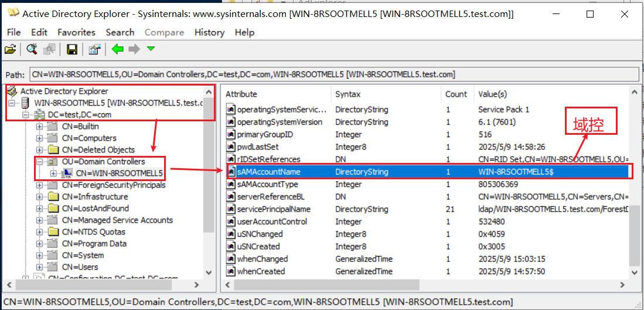Expand the CN=Computers node
This screenshot has height=310, width=644.
click(x=39, y=138)
